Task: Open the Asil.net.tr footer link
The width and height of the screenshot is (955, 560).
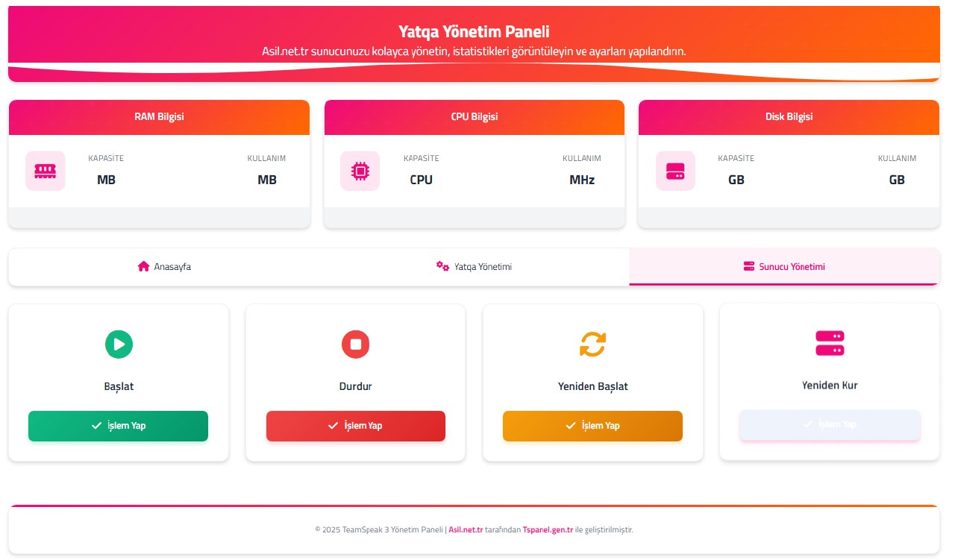Action: 466,529
